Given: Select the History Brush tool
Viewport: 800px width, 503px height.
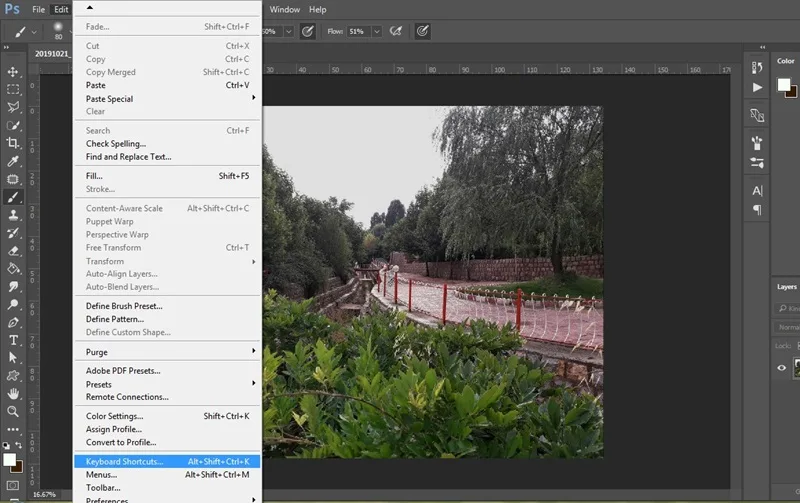Looking at the screenshot, I should coord(13,233).
